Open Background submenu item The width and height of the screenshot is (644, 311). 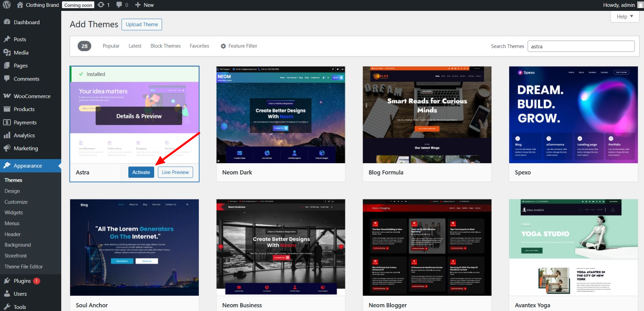(x=18, y=245)
